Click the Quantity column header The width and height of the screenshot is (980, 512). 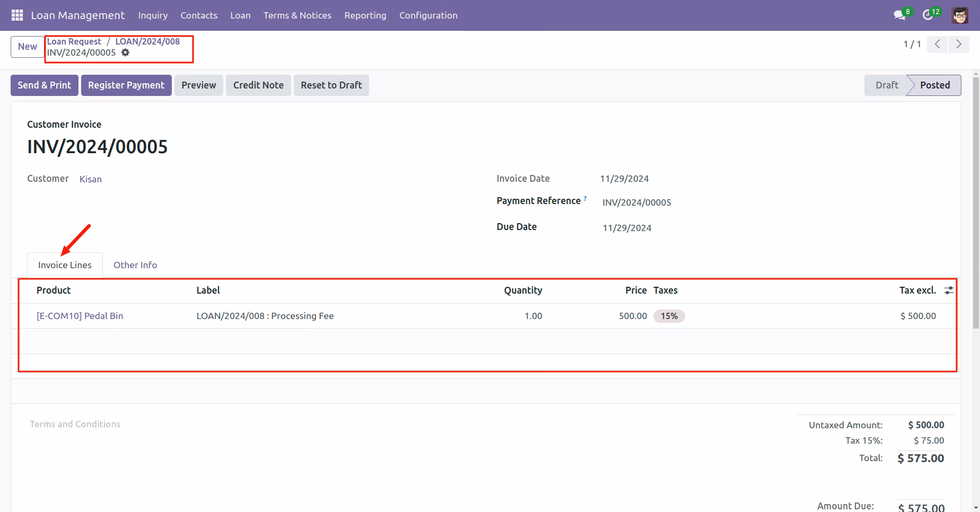[523, 290]
